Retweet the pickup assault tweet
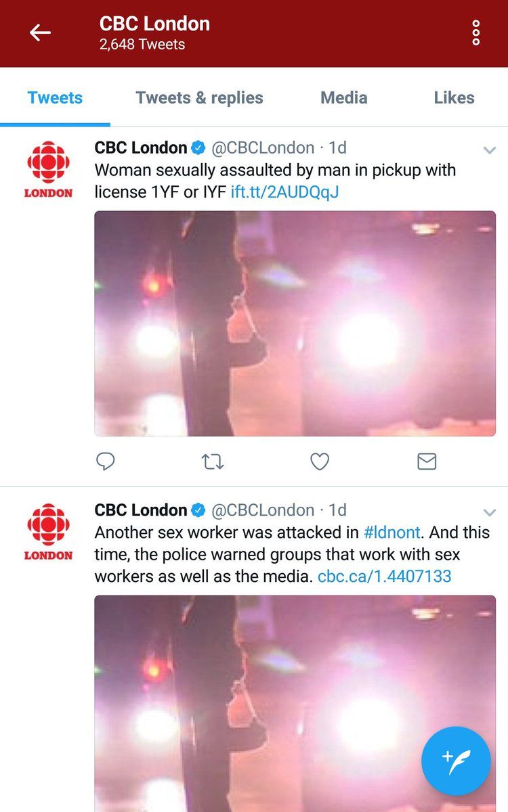 coord(213,461)
